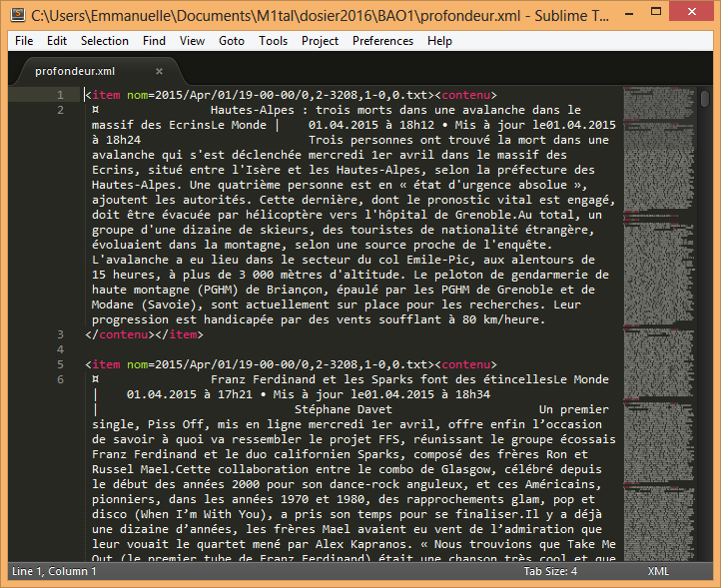
Task: Open the Tools menu
Action: click(273, 41)
